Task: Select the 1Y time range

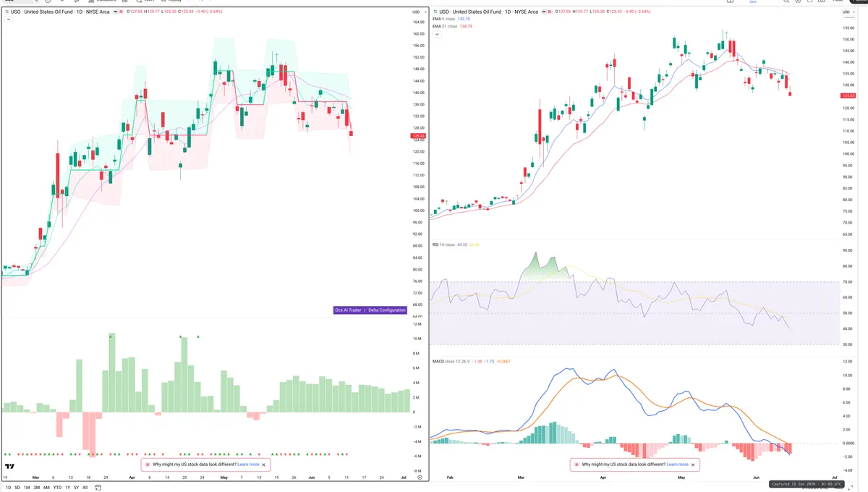Action: click(67, 488)
